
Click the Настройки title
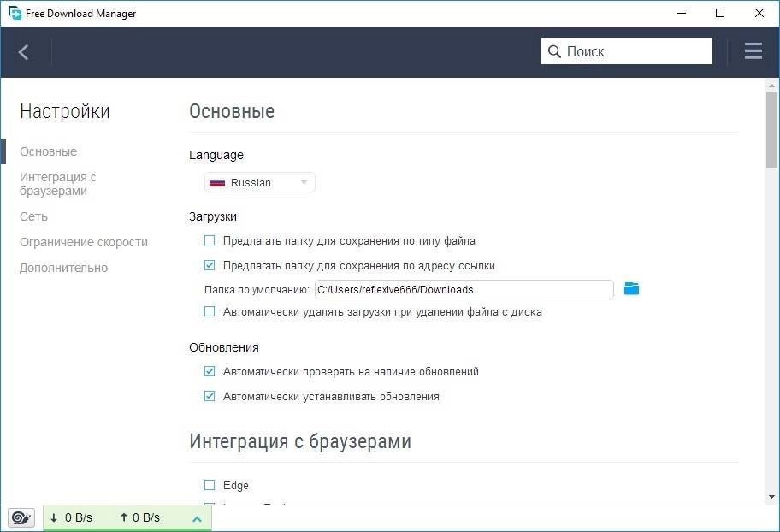click(x=65, y=111)
